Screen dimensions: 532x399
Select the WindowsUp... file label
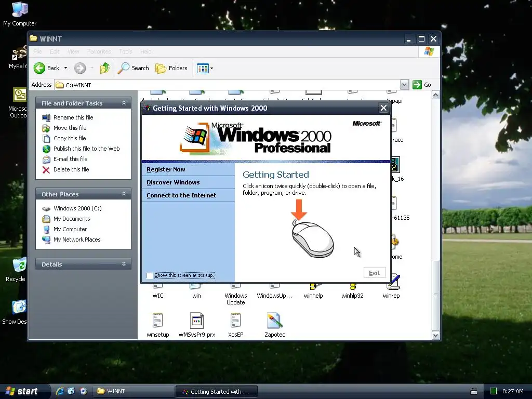click(x=274, y=296)
